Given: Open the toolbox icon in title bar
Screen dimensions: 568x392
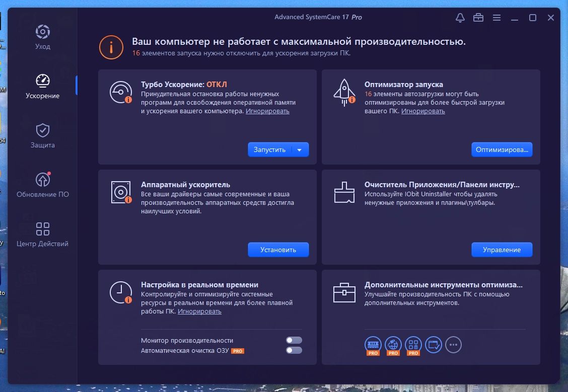Looking at the screenshot, I should (478, 17).
